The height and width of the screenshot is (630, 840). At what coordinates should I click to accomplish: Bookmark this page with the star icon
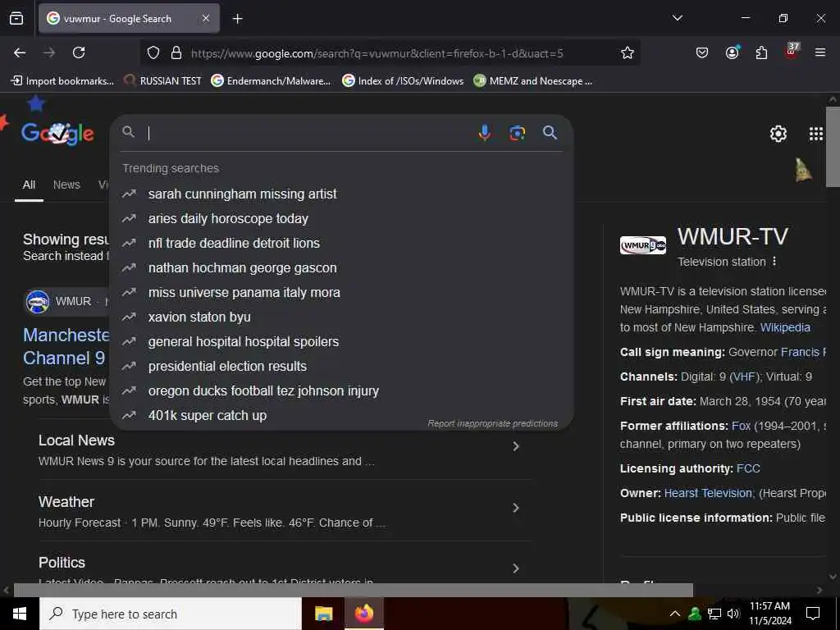pyautogui.click(x=628, y=52)
